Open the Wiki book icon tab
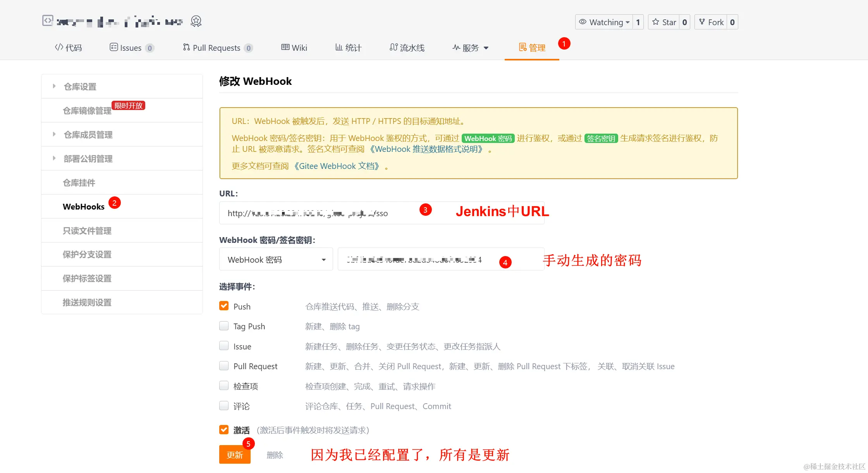This screenshot has width=868, height=473. coord(294,48)
